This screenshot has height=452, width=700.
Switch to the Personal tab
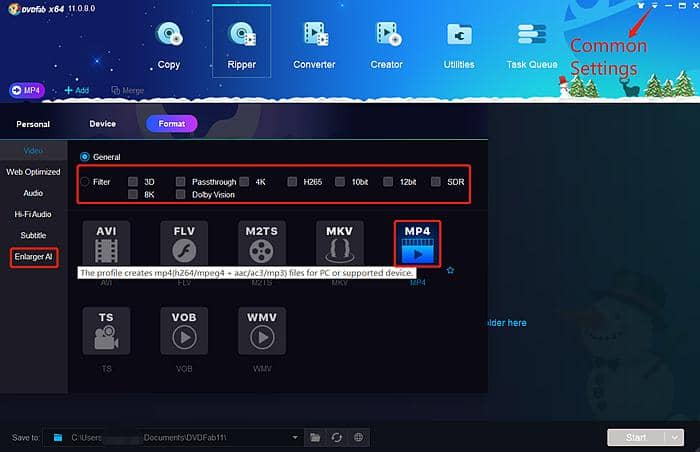(33, 124)
